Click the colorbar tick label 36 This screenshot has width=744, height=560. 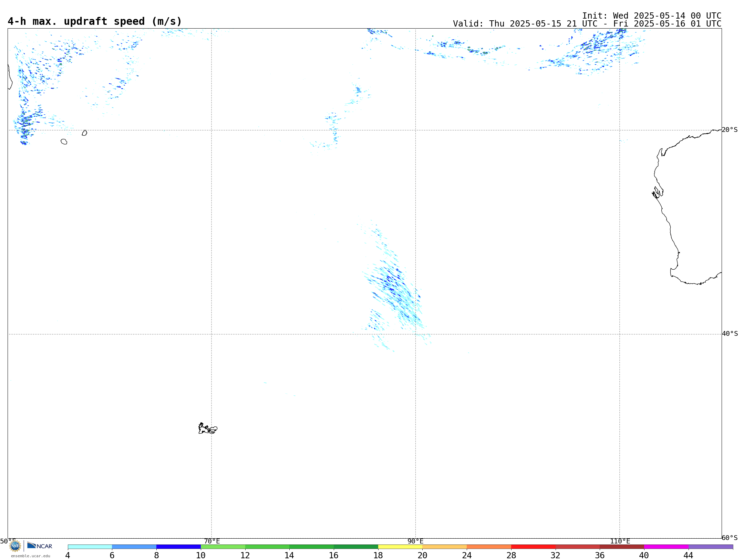point(600,556)
